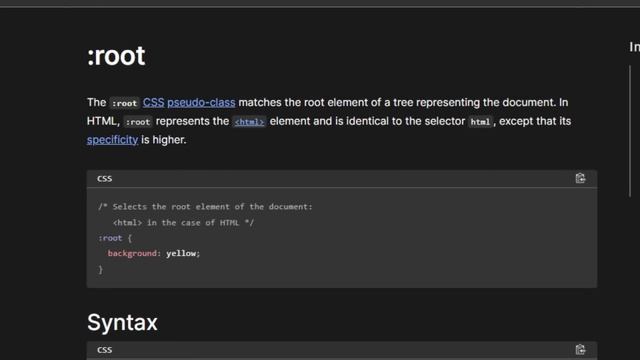Viewport: 640px width, 360px height.
Task: Click the closing brace line in code block
Action: [x=100, y=269]
